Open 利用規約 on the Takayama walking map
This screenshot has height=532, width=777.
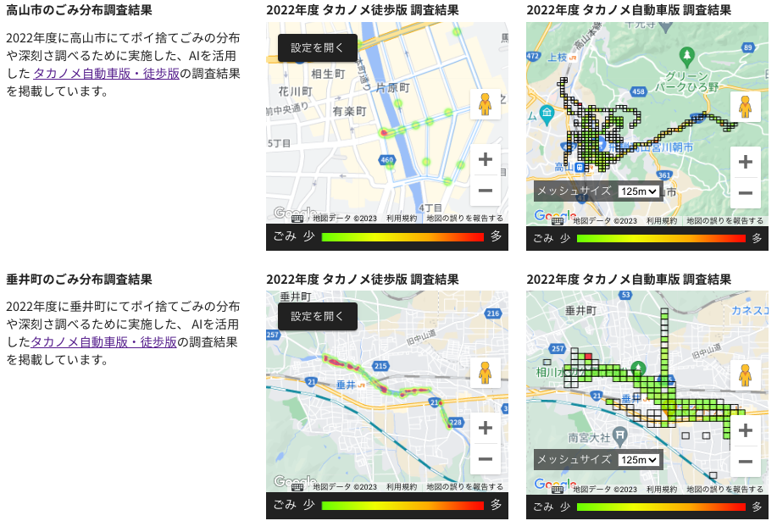[x=402, y=219]
